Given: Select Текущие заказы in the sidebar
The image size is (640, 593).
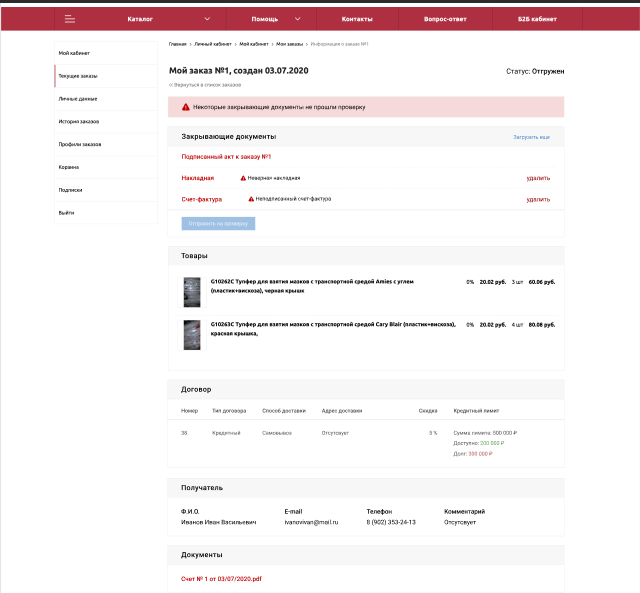Looking at the screenshot, I should pos(78,75).
